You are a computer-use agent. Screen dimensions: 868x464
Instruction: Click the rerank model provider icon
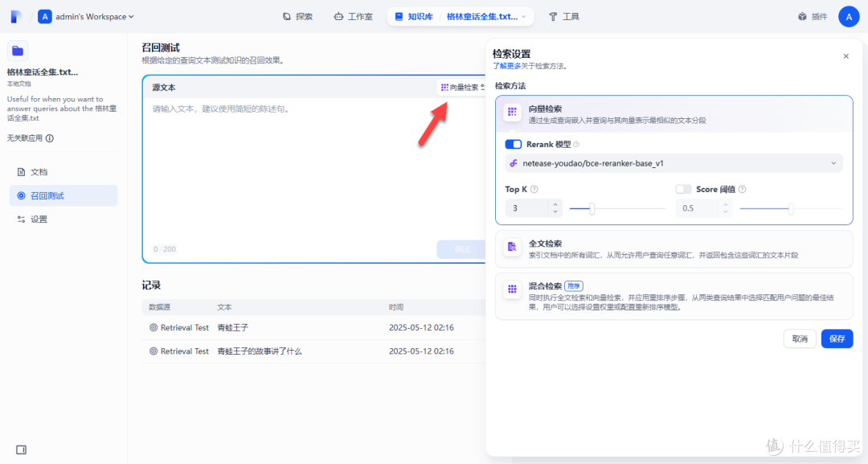click(514, 163)
